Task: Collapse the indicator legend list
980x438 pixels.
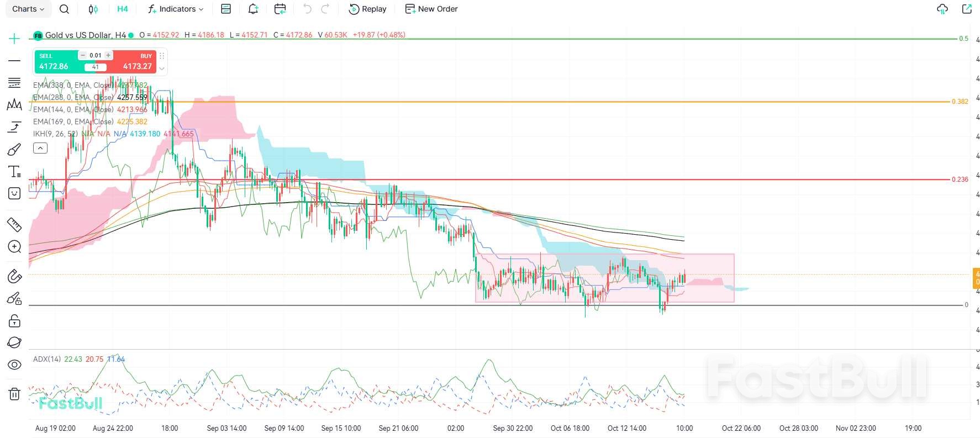Action: (40, 148)
